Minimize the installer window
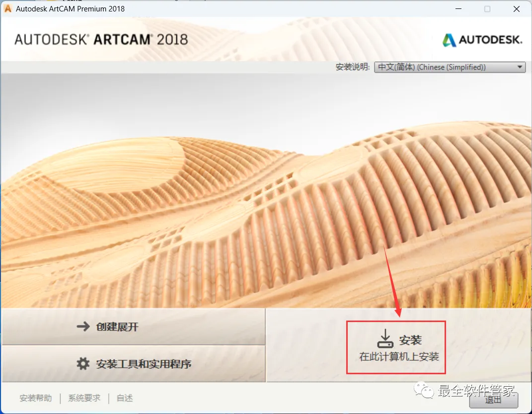 click(458, 9)
